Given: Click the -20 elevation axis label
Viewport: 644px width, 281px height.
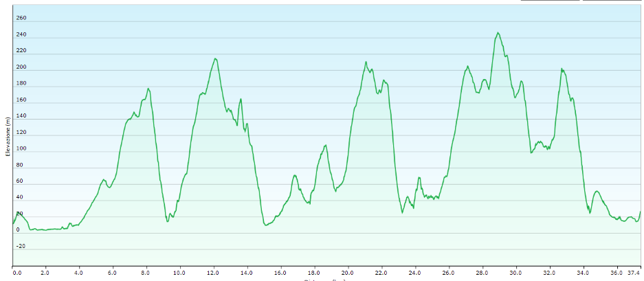Looking at the screenshot, I should tap(21, 246).
